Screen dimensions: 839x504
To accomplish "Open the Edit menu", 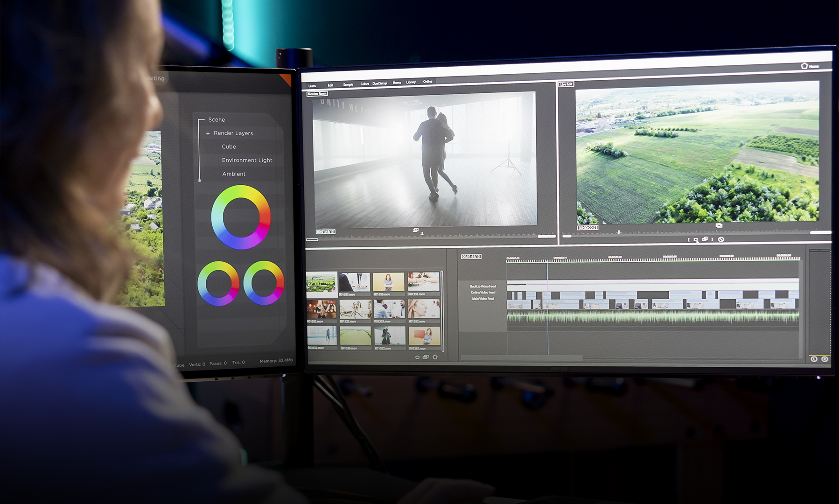I will point(330,85).
